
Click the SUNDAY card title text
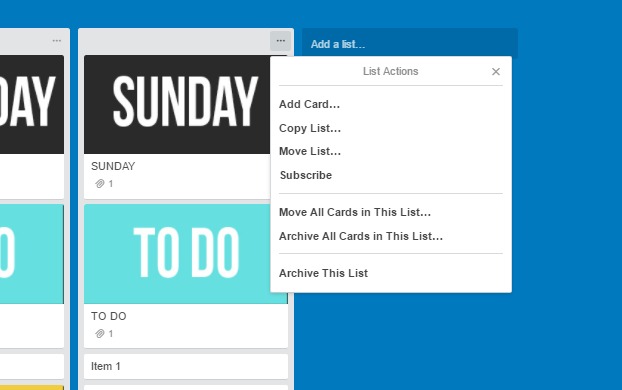(x=113, y=166)
